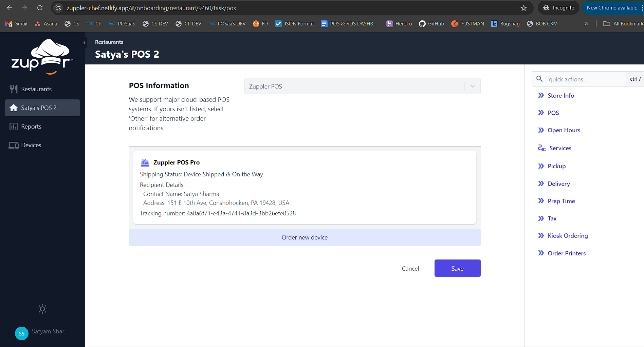644x347 pixels.
Task: Go to Prep Time task
Action: [556, 201]
